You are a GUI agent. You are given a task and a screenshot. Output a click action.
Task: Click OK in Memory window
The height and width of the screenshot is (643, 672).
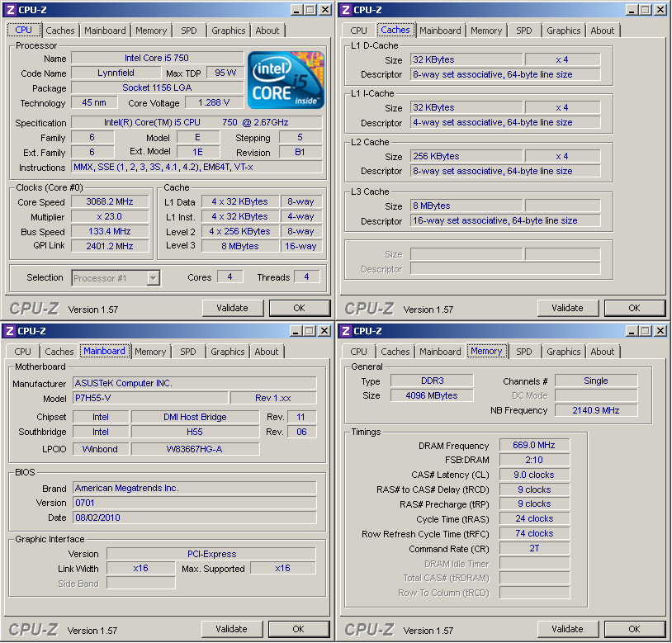(634, 629)
